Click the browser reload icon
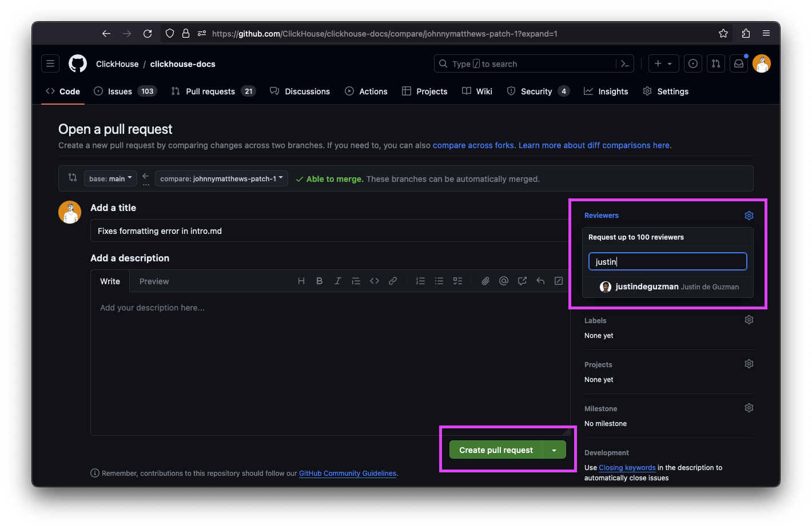This screenshot has width=812, height=529. coord(148,34)
